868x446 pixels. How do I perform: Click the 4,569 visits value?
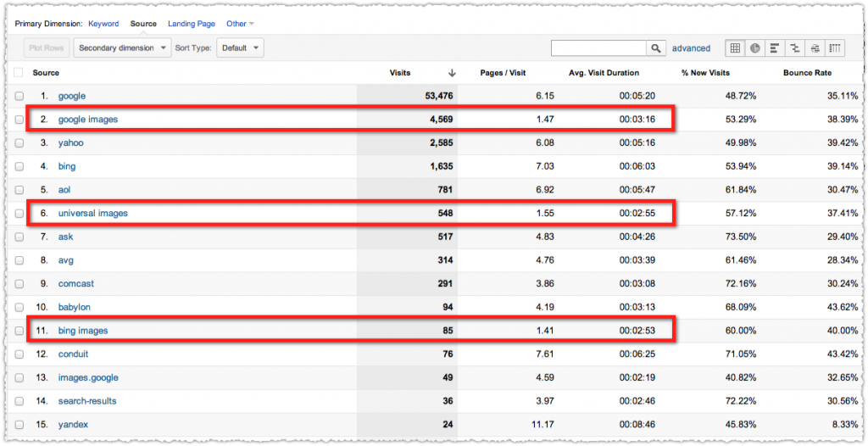click(x=440, y=119)
